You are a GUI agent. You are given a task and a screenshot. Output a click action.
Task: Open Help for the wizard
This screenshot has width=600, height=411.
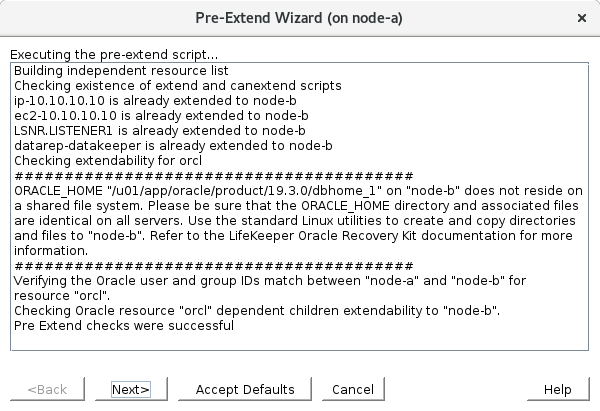557,389
